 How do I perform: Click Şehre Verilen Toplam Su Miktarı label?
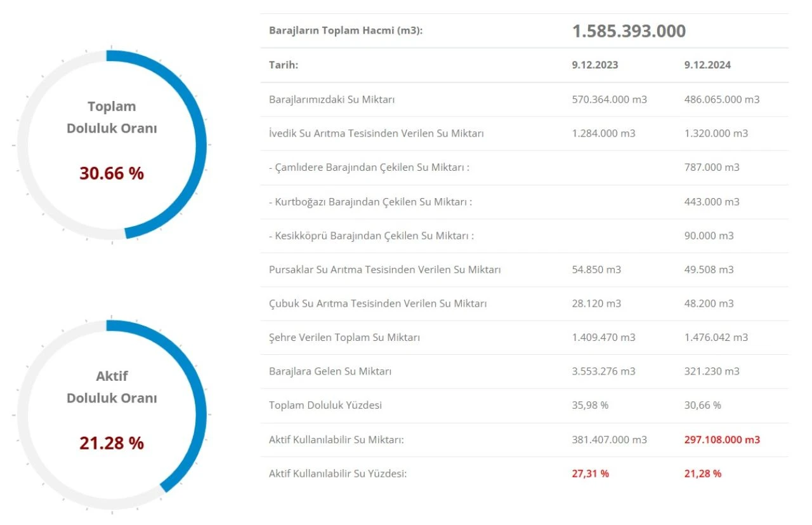(x=344, y=338)
